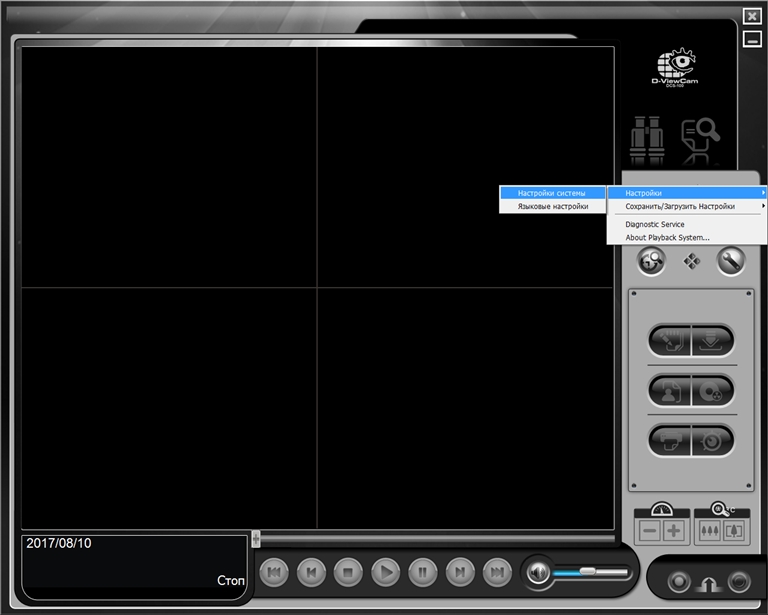Open About Playback System dialog
768x615 pixels.
click(x=667, y=238)
